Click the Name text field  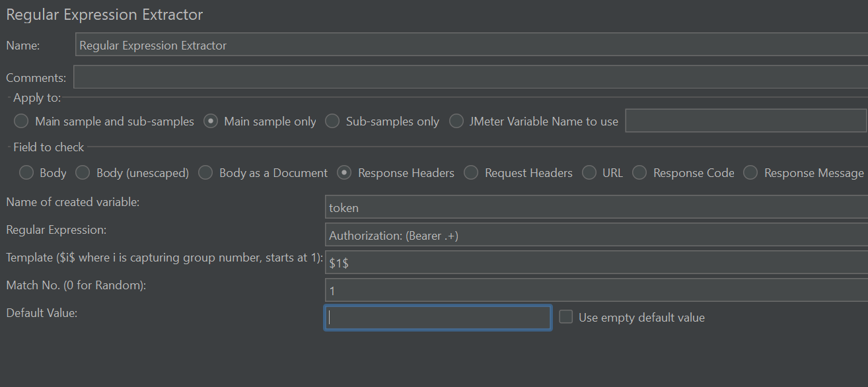point(472,46)
